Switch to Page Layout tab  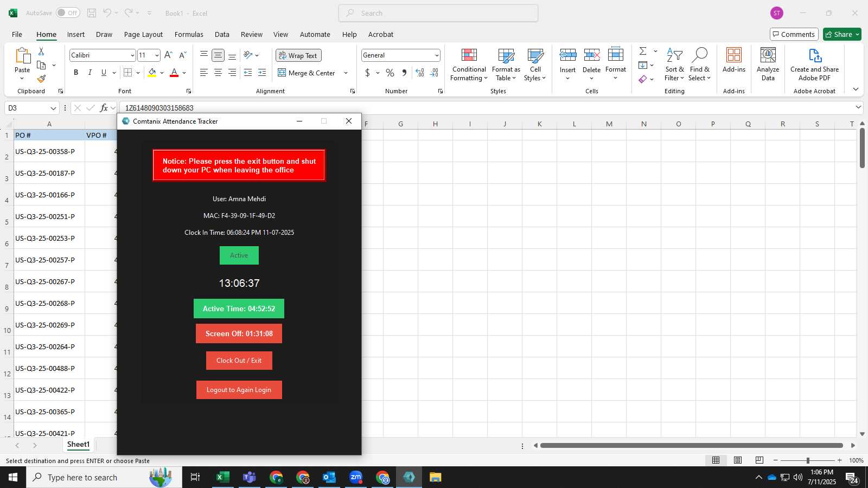143,34
